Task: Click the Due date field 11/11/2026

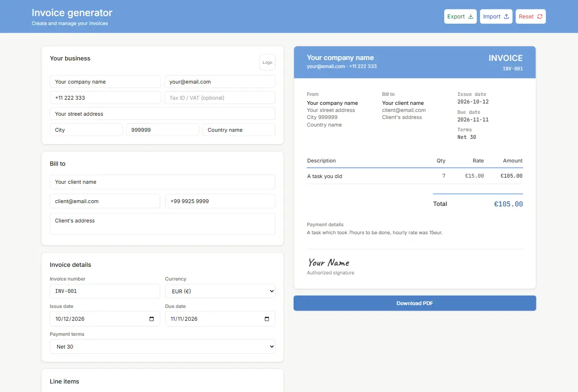Action: tap(220, 319)
